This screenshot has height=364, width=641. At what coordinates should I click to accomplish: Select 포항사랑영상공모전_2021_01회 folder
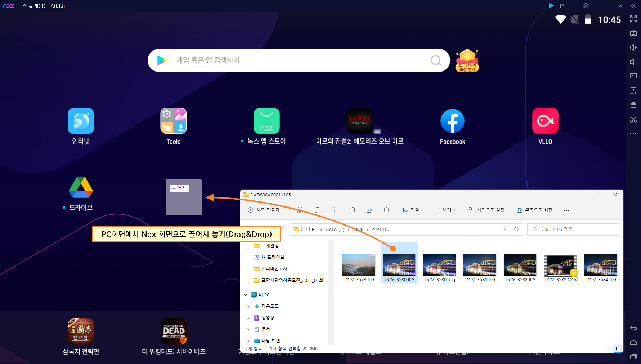(x=288, y=280)
